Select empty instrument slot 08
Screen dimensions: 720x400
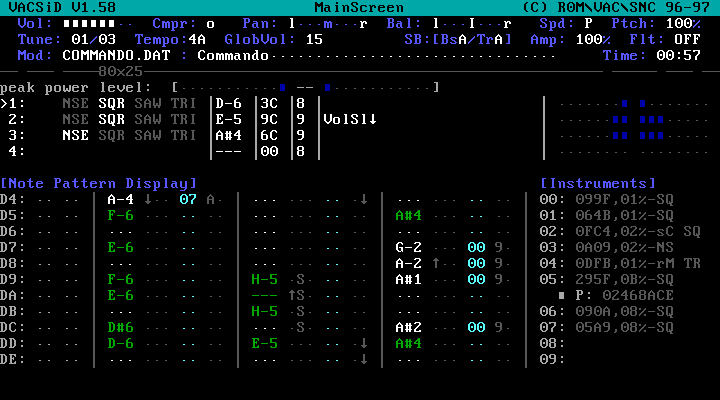[552, 344]
